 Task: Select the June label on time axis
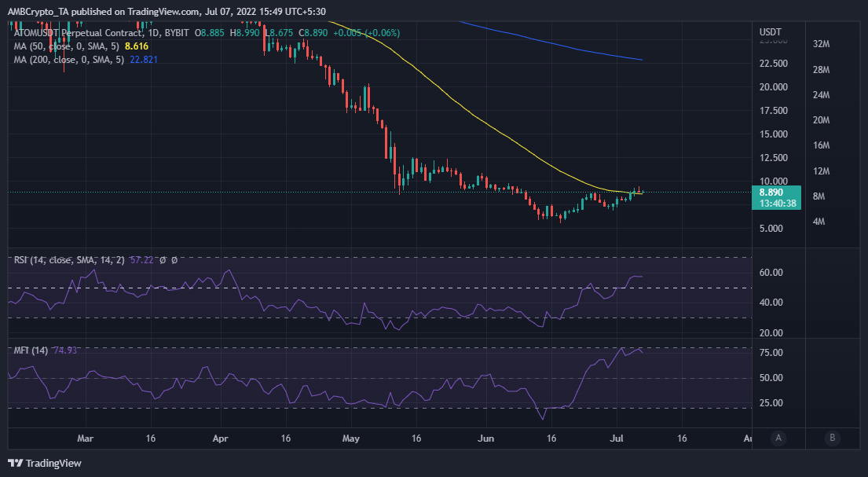pyautogui.click(x=485, y=439)
